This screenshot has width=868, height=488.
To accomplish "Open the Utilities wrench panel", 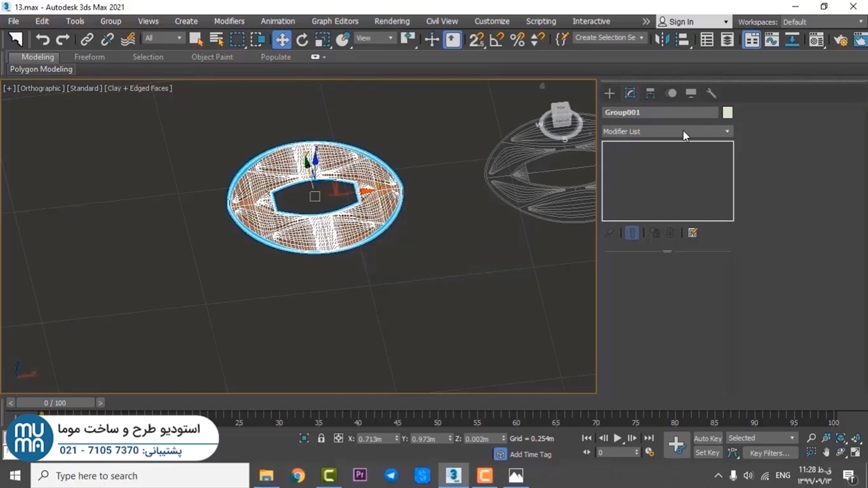I will [711, 94].
